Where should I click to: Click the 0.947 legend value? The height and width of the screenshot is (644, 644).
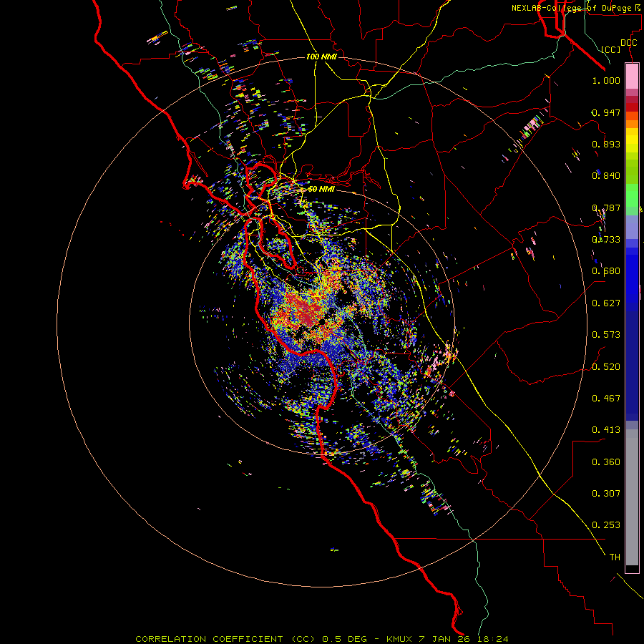(606, 112)
